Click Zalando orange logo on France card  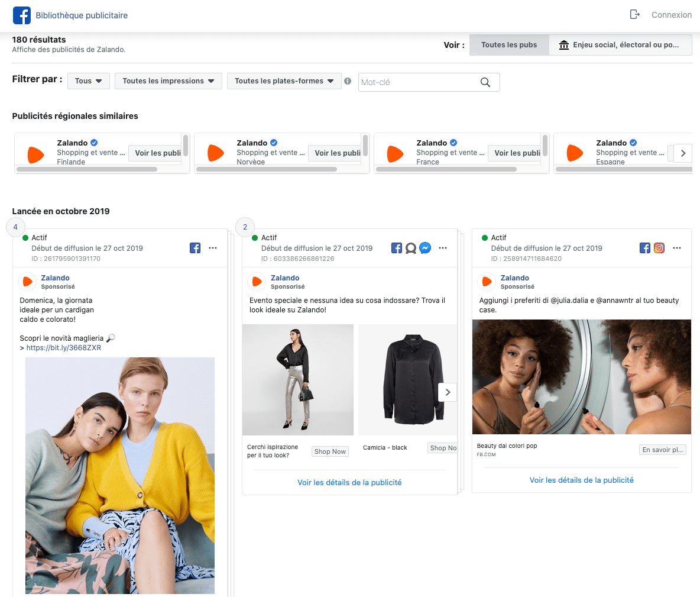395,154
